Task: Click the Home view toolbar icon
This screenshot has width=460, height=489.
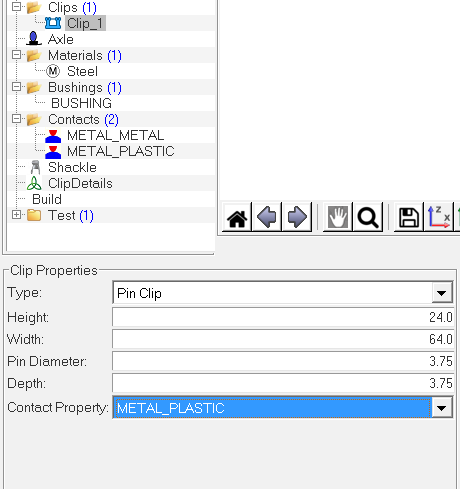Action: [x=237, y=217]
